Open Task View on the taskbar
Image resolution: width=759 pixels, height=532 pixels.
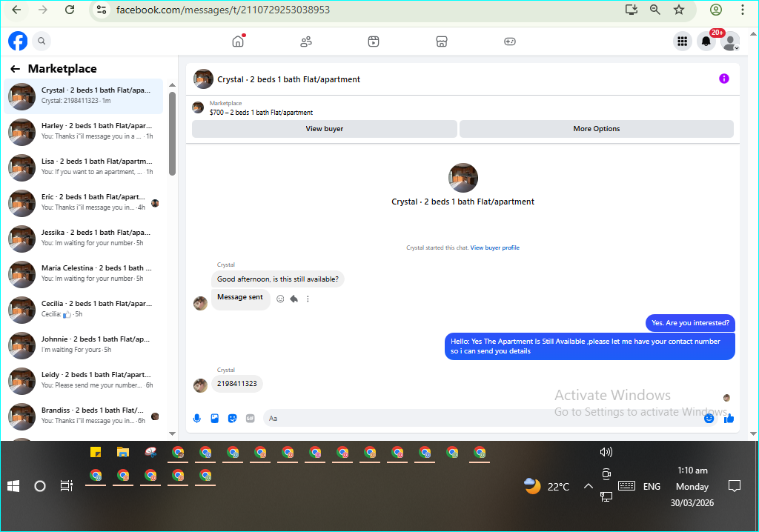[66, 485]
